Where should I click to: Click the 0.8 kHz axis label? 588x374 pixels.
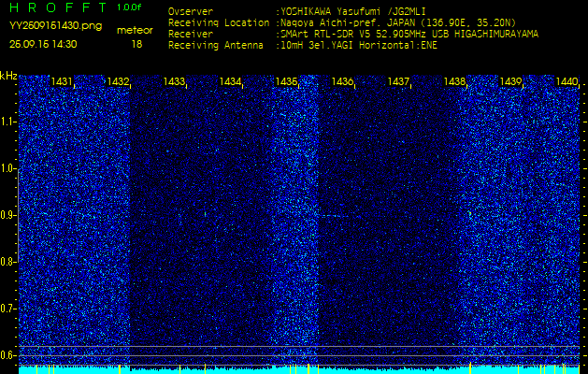(x=7, y=262)
